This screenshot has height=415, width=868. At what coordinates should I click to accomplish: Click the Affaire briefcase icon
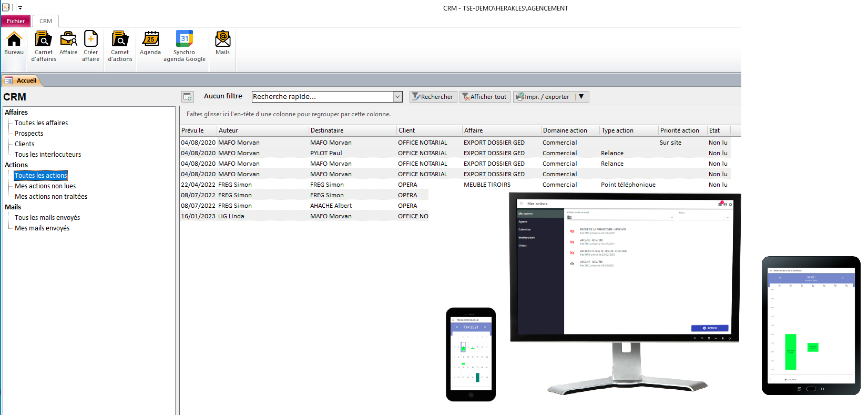coord(68,43)
